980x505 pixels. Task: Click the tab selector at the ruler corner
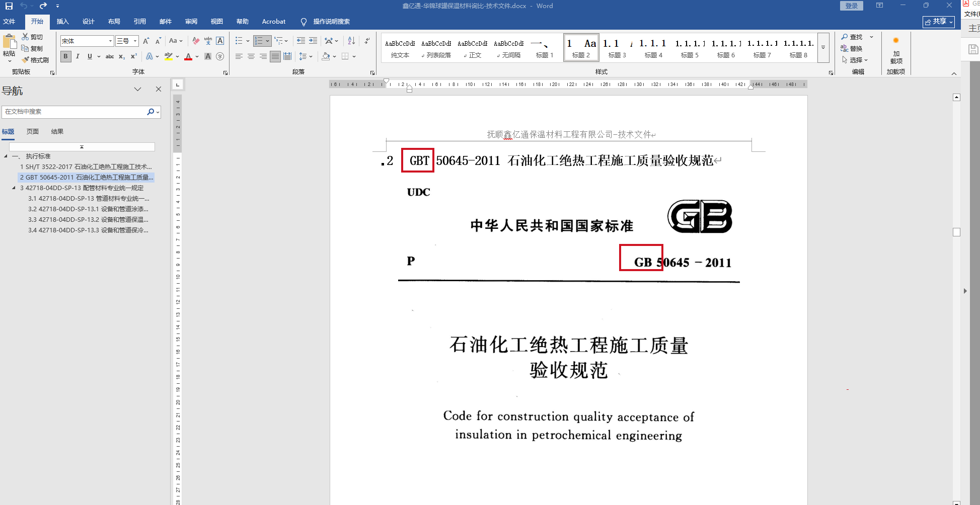(x=178, y=85)
